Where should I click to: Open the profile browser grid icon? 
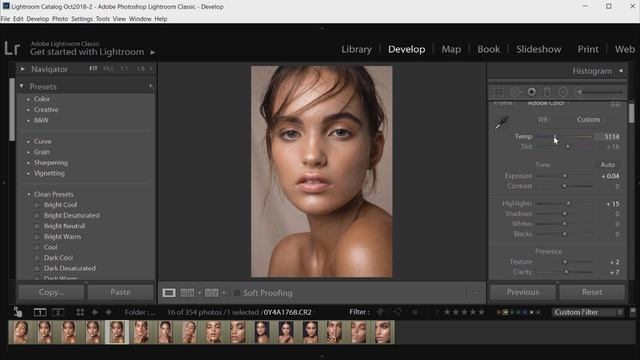[615, 104]
